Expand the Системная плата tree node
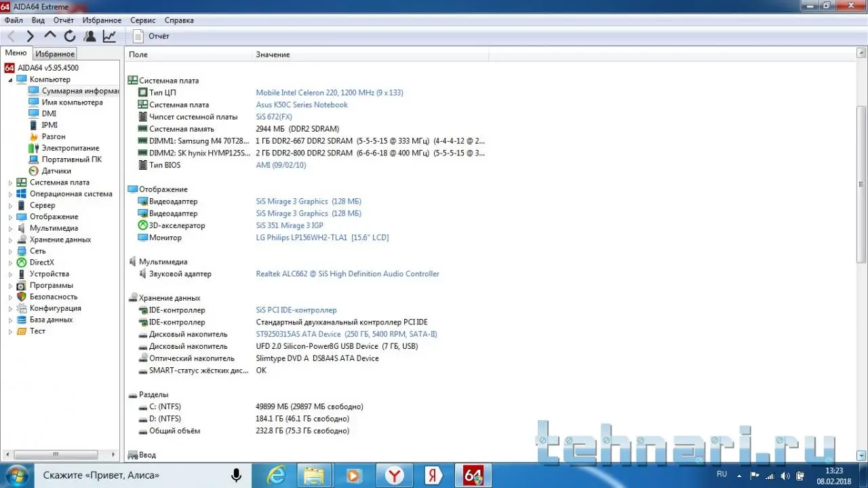 (10, 183)
